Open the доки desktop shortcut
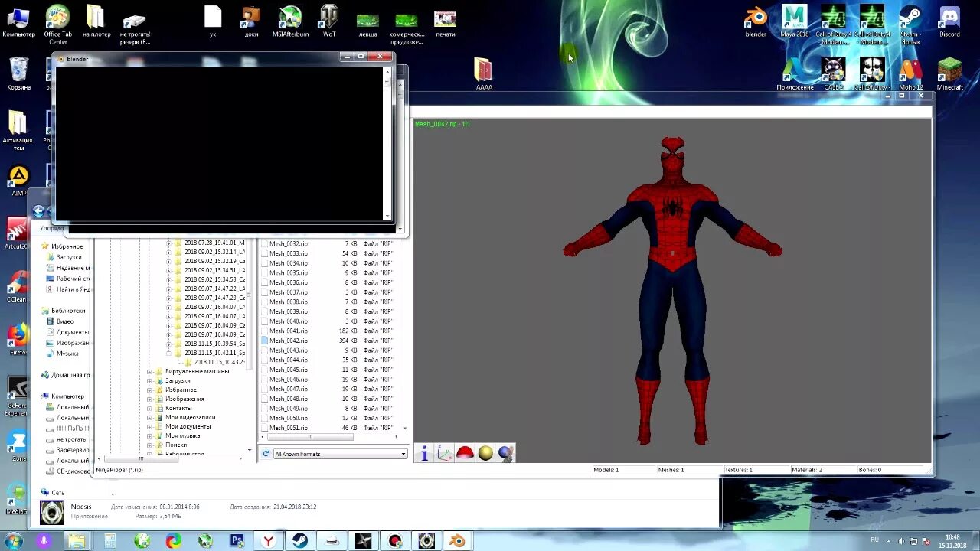This screenshot has width=980, height=551. click(251, 21)
